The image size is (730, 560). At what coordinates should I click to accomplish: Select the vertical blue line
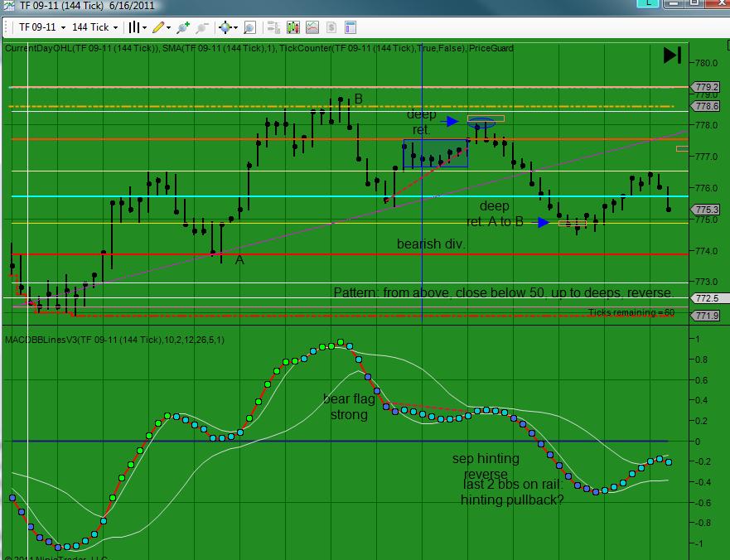[x=422, y=184]
